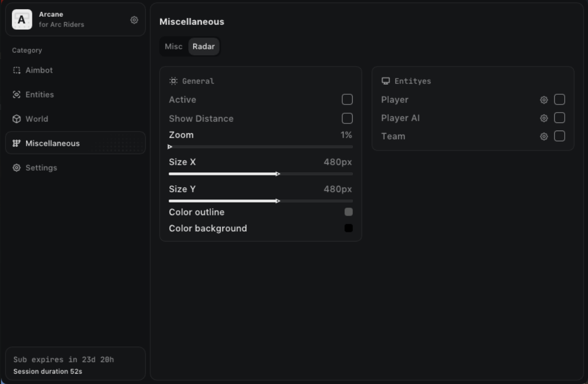Viewport: 588px width, 384px height.
Task: Check the Player entity checkbox
Action: (560, 100)
